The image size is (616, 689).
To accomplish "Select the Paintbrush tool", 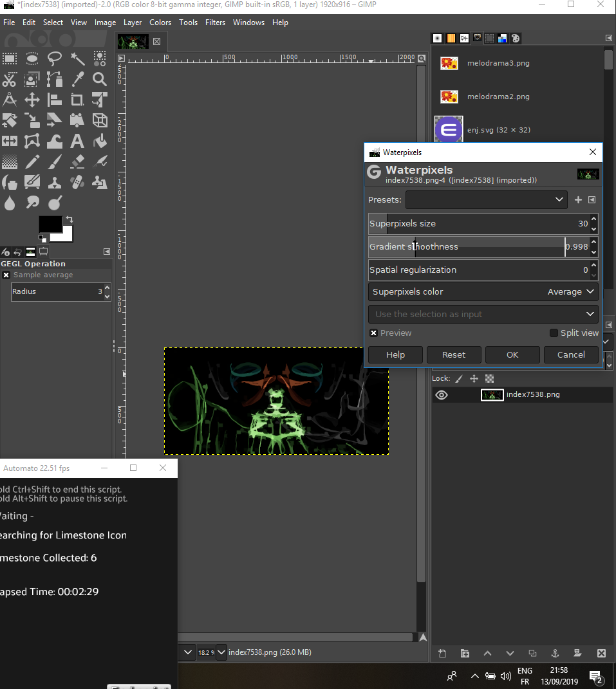I will pyautogui.click(x=55, y=161).
